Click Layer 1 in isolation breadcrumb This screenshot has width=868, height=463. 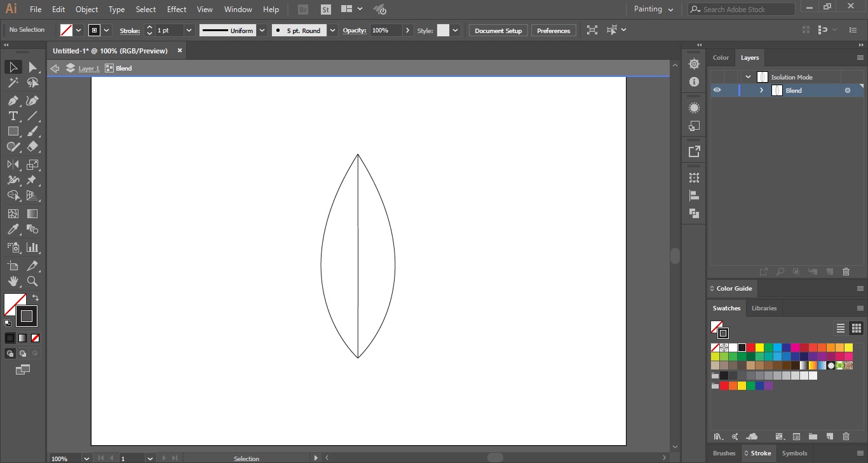coord(89,68)
